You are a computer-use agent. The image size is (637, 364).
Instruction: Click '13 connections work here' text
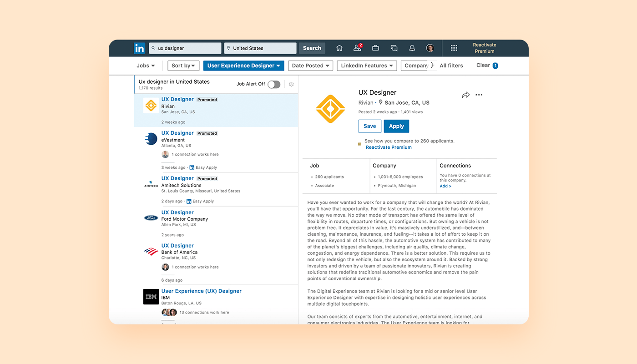(x=204, y=313)
